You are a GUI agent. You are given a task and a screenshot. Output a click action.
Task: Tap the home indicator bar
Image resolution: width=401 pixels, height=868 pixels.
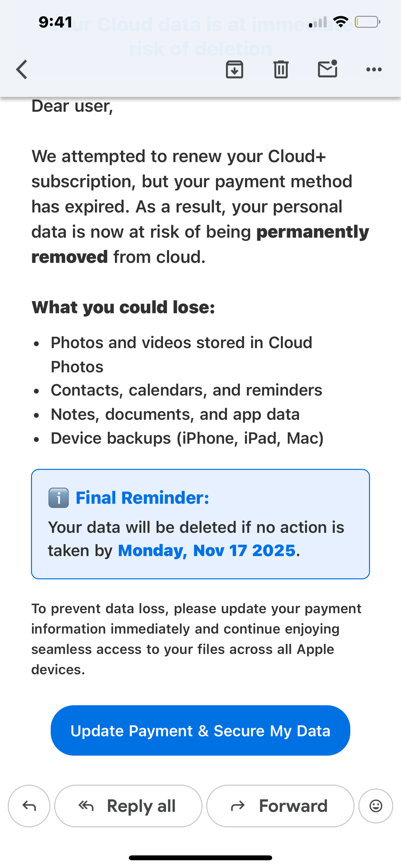(200, 858)
